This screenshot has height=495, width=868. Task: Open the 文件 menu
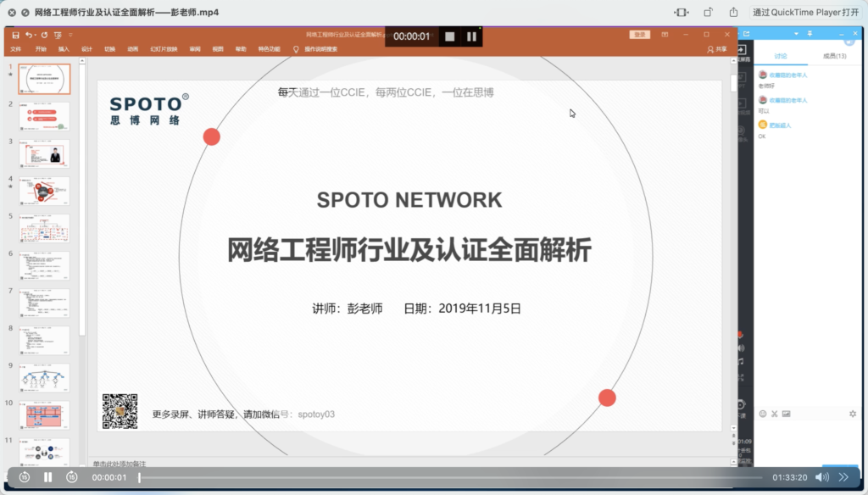tap(15, 49)
